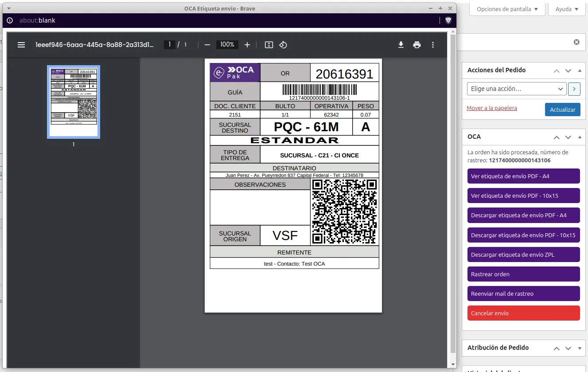Click the Brave shields icon in address bar
The width and height of the screenshot is (588, 372).
448,20
